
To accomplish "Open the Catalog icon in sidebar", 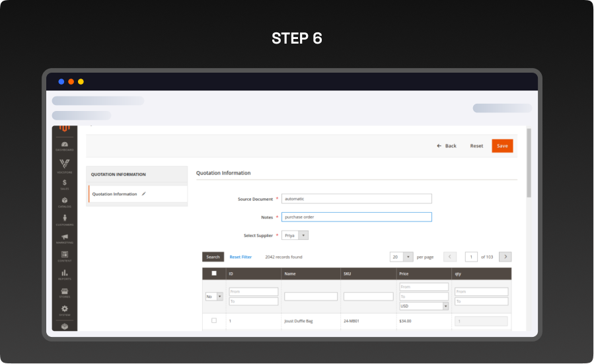I will (65, 201).
